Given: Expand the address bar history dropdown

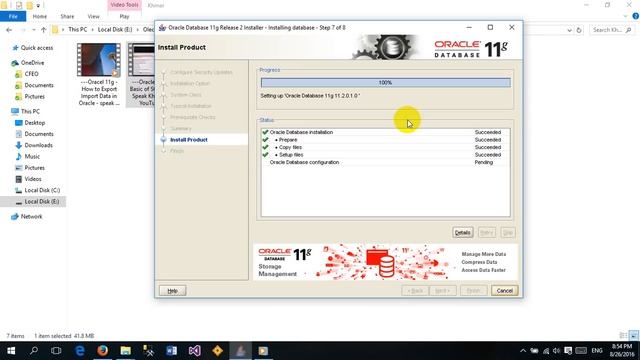Looking at the screenshot, I should (x=569, y=30).
